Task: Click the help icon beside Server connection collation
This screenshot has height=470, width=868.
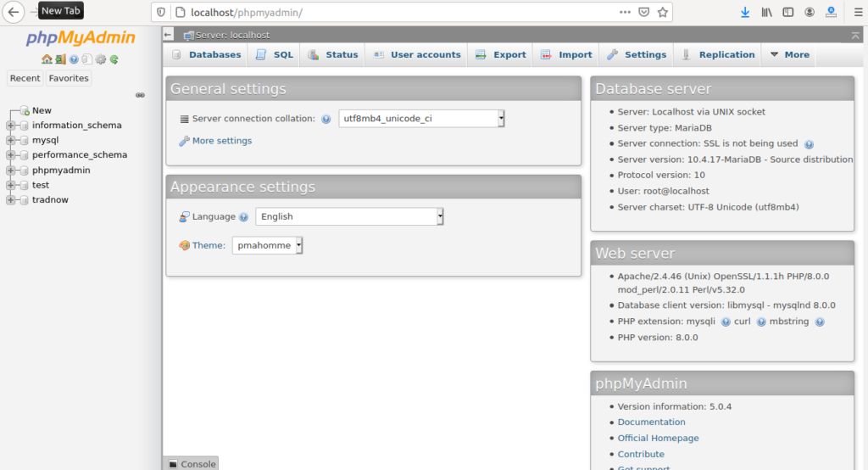Action: [326, 119]
